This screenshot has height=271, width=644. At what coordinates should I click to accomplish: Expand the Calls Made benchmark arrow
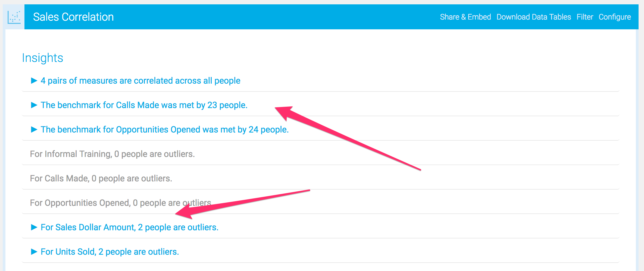click(x=34, y=105)
